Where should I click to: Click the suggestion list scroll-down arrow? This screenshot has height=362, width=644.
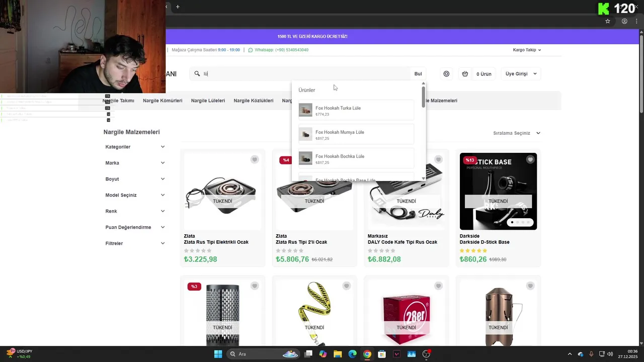coord(424,178)
